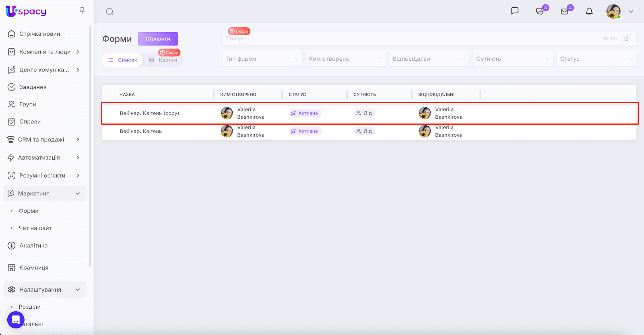Click the search magnifier icon in header
The height and width of the screenshot is (335, 644).
click(109, 12)
